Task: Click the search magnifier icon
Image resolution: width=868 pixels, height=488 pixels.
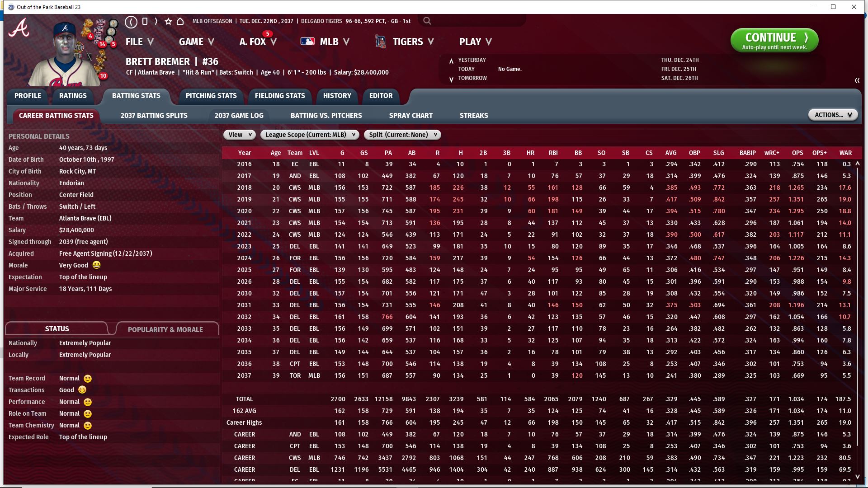Action: point(427,21)
